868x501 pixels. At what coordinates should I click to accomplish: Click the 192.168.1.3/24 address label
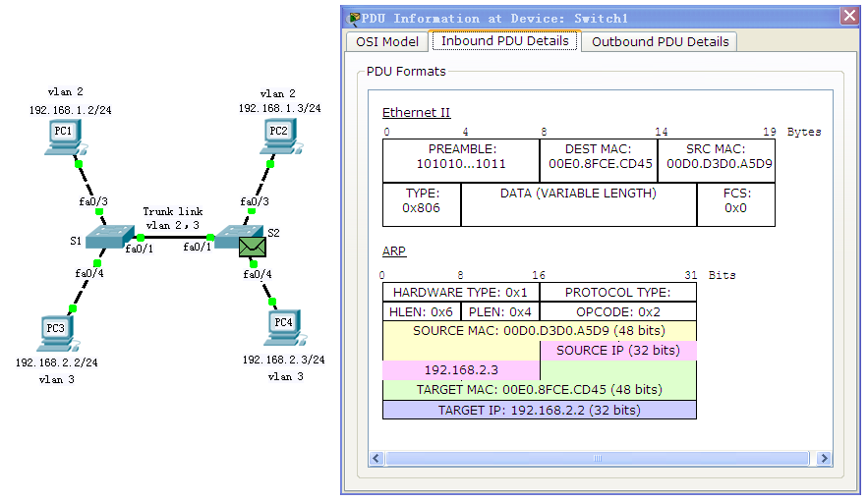click(279, 108)
